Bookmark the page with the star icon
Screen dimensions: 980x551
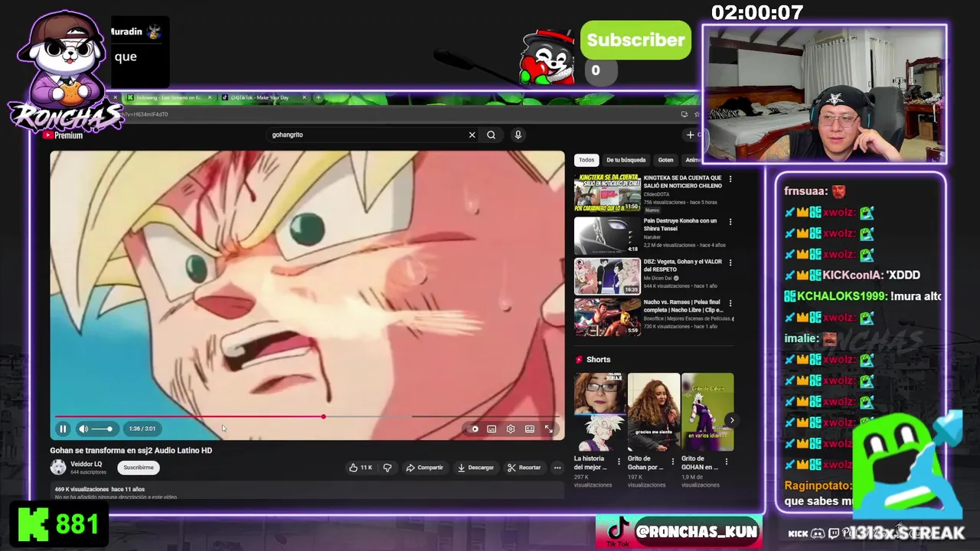697,114
